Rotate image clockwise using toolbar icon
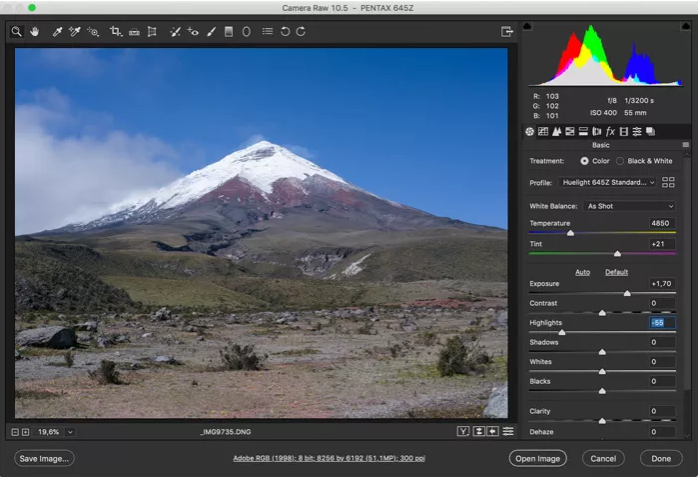This screenshot has width=699, height=478. tap(301, 32)
